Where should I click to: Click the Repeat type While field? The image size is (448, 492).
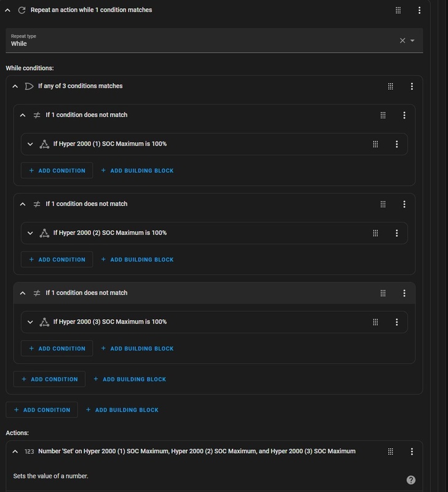214,41
